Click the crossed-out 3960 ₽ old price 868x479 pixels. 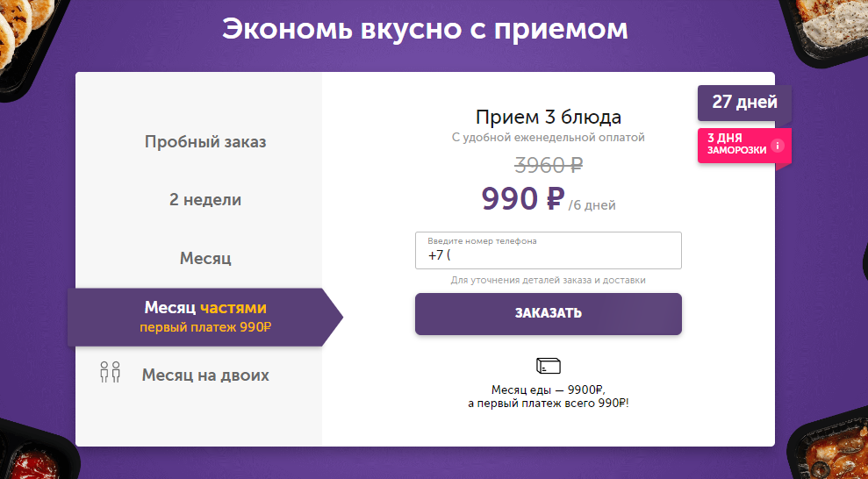pos(548,165)
